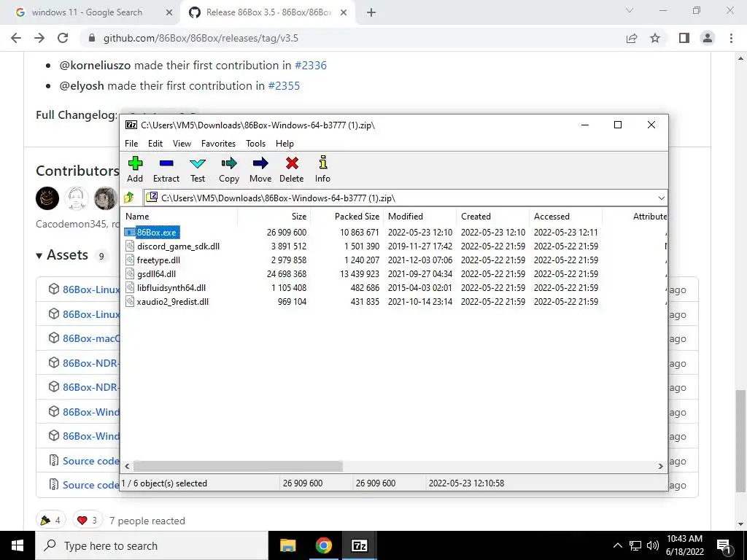The width and height of the screenshot is (747, 560).
Task: Open the Chrome tab search dropdown
Action: [630, 10]
